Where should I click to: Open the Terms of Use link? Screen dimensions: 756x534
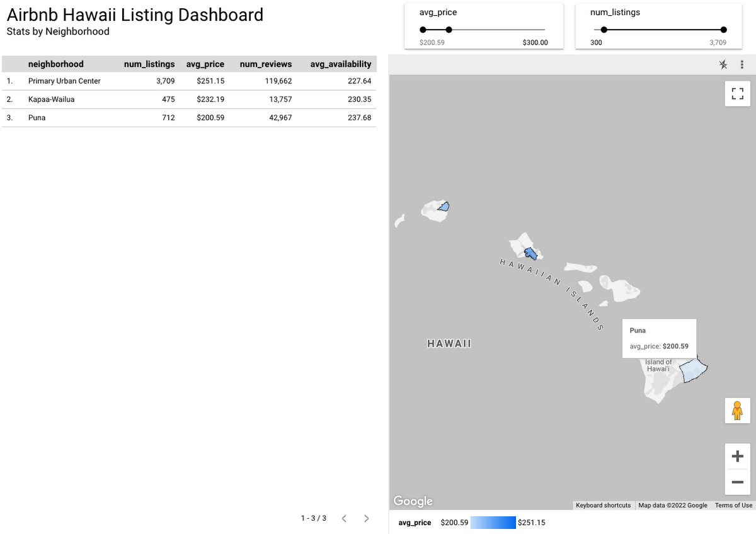pos(733,505)
